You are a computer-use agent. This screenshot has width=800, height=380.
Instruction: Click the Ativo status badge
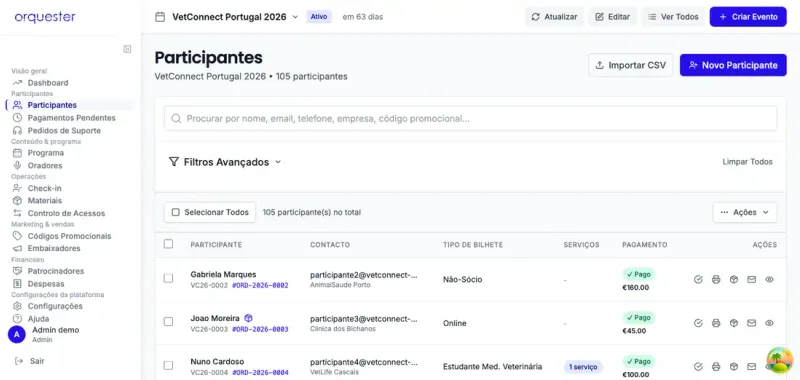click(319, 17)
